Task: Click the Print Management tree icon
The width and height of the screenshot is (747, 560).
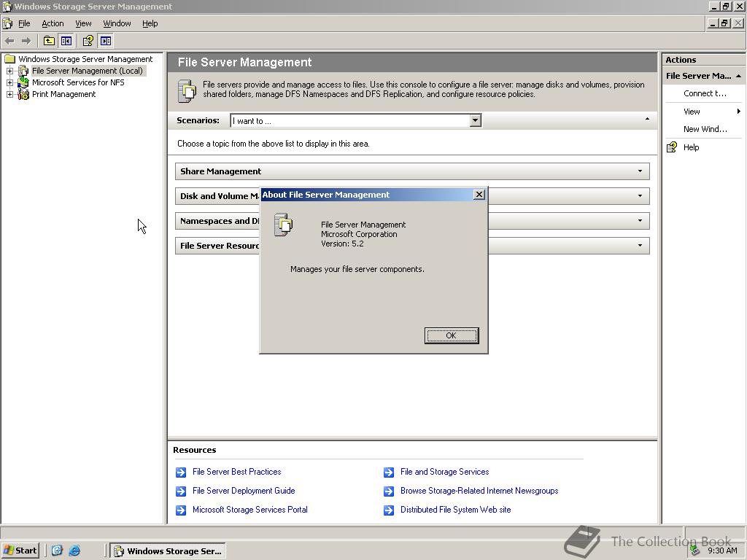Action: pos(23,94)
